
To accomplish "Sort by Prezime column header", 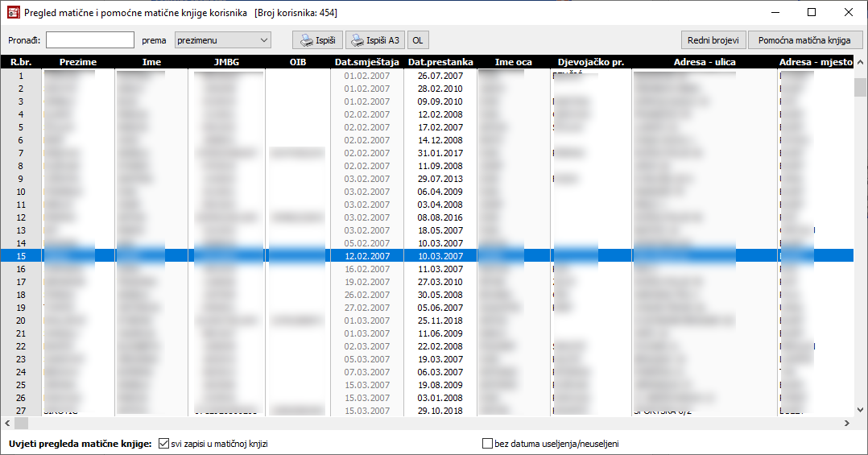I will 78,62.
